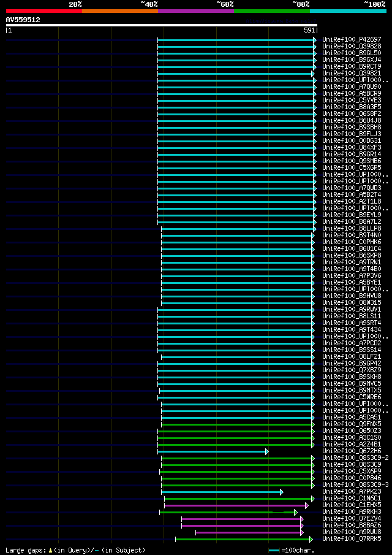
Task: Click the purple ~60% legend segment
Action: coord(196,11)
